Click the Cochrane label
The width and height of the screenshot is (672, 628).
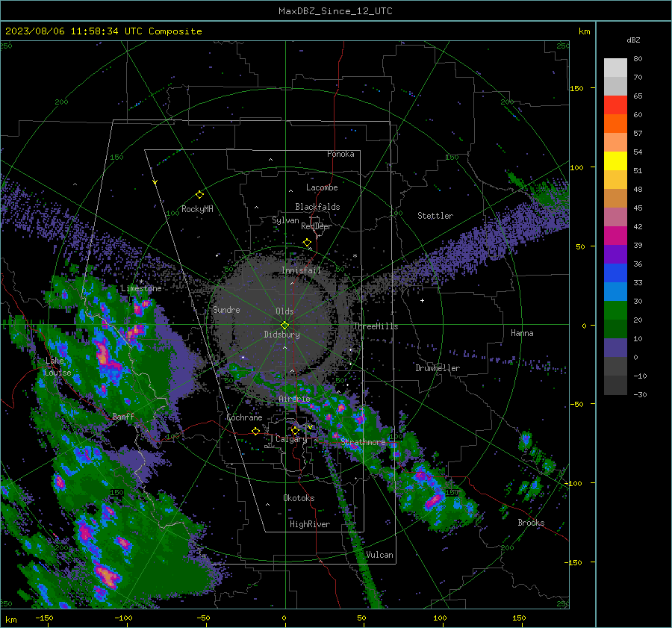[244, 417]
